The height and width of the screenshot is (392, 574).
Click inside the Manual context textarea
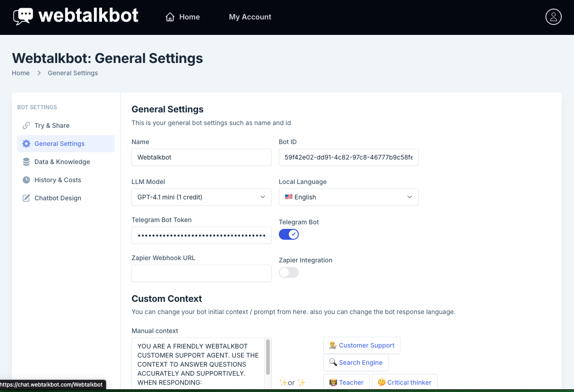tap(198, 363)
